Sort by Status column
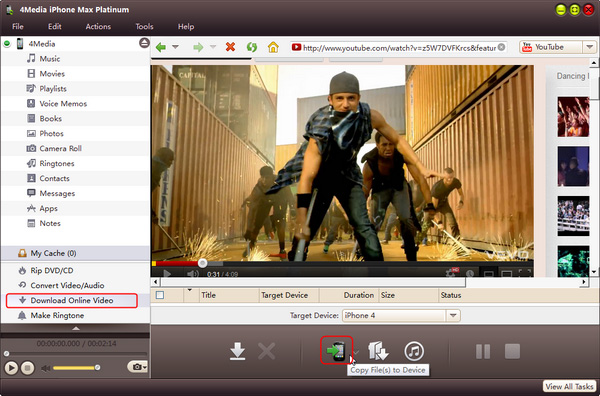 (451, 295)
